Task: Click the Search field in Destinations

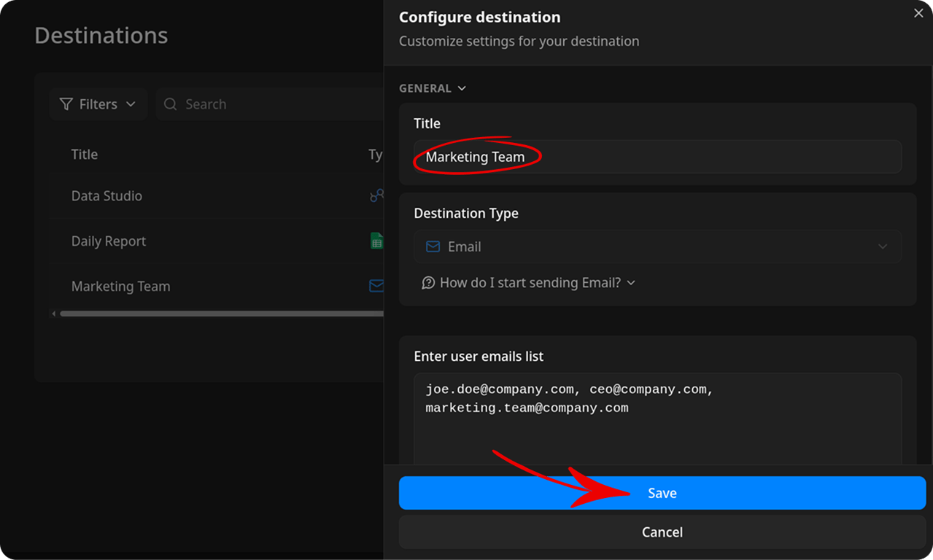Action: [270, 104]
